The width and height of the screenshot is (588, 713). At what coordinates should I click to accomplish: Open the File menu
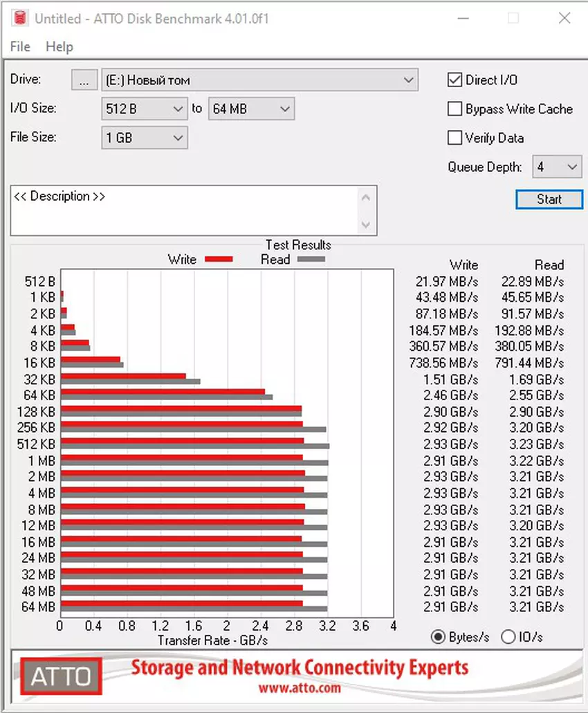(20, 46)
